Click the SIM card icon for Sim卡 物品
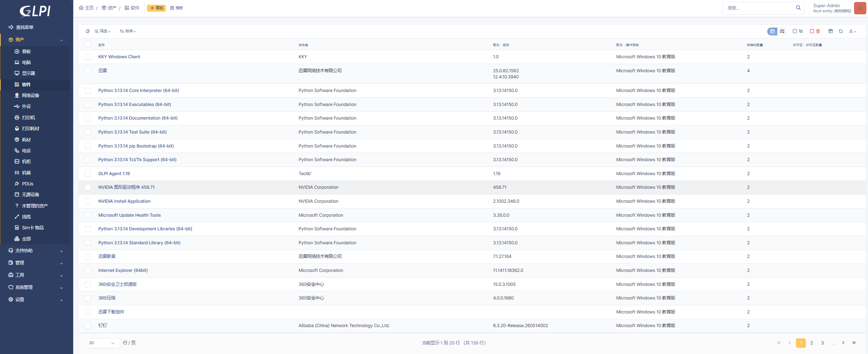868x354 pixels. (17, 228)
